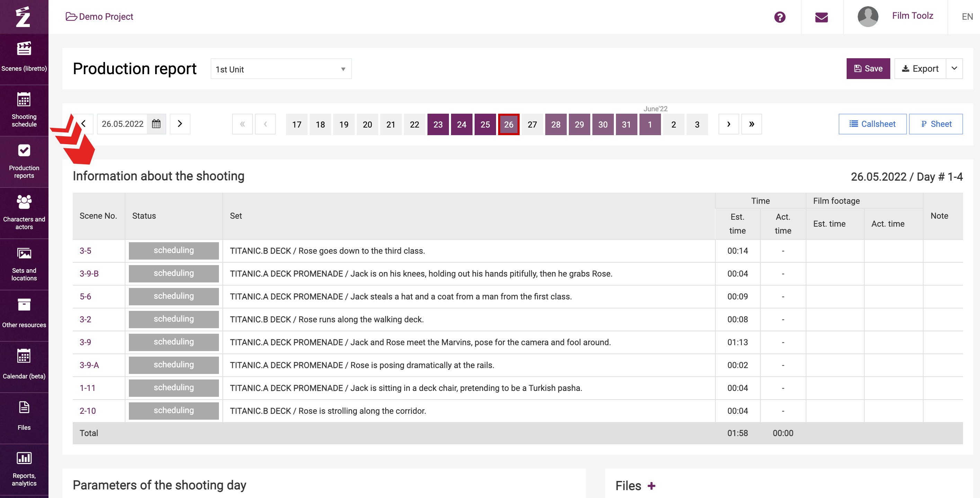
Task: Click scheduling status for scene 3-9
Action: pos(174,342)
